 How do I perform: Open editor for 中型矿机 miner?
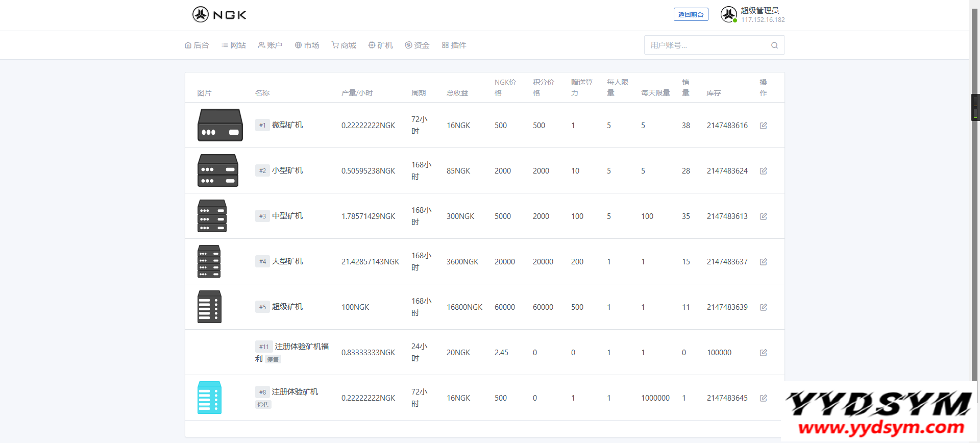click(763, 216)
